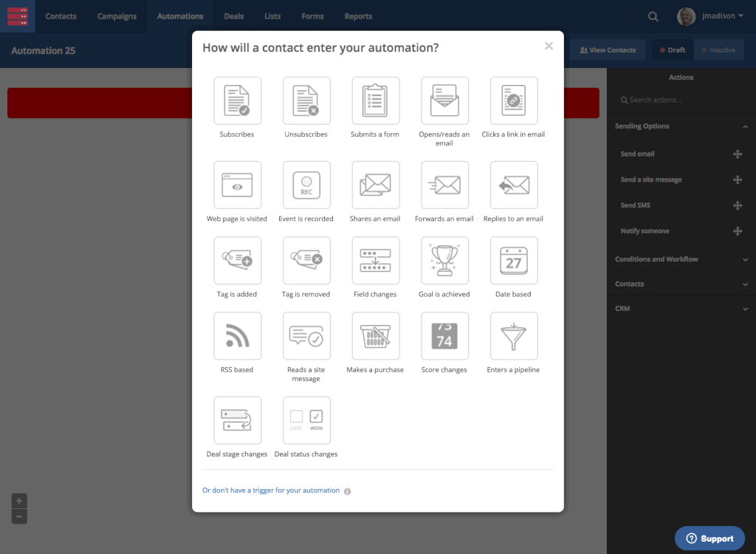Select the RSS based trigger icon
This screenshot has width=756, height=554.
[x=237, y=336]
